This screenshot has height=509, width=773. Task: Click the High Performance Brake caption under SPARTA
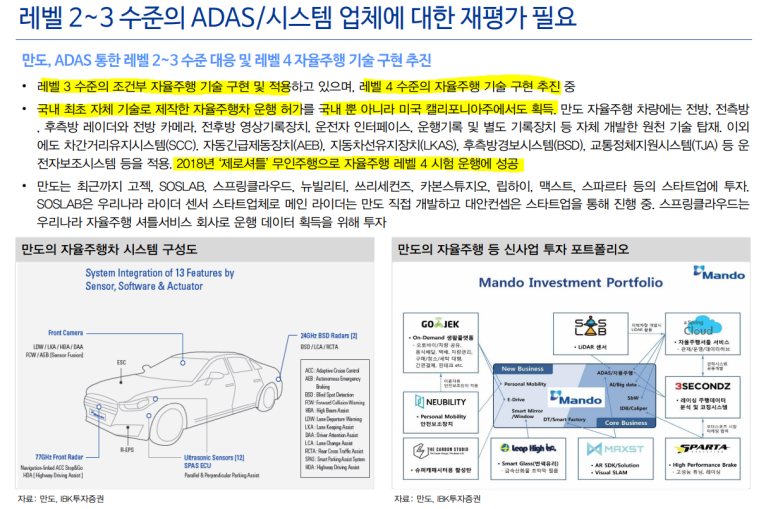pos(703,465)
